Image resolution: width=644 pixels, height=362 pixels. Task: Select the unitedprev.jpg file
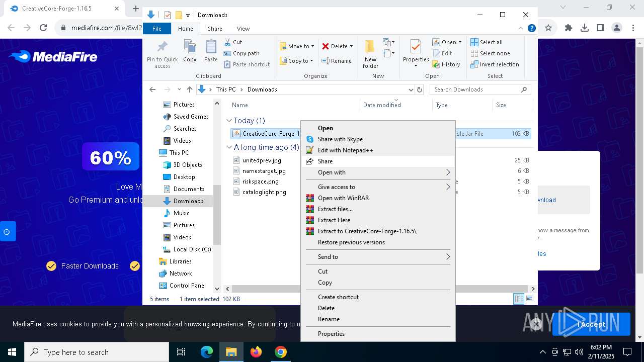pos(262,160)
